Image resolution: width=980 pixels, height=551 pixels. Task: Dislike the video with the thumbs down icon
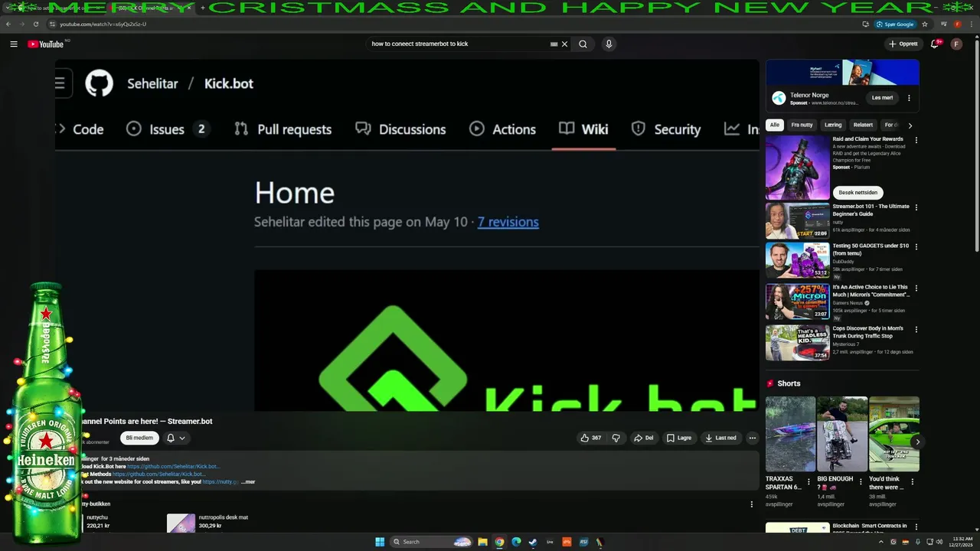tap(616, 438)
